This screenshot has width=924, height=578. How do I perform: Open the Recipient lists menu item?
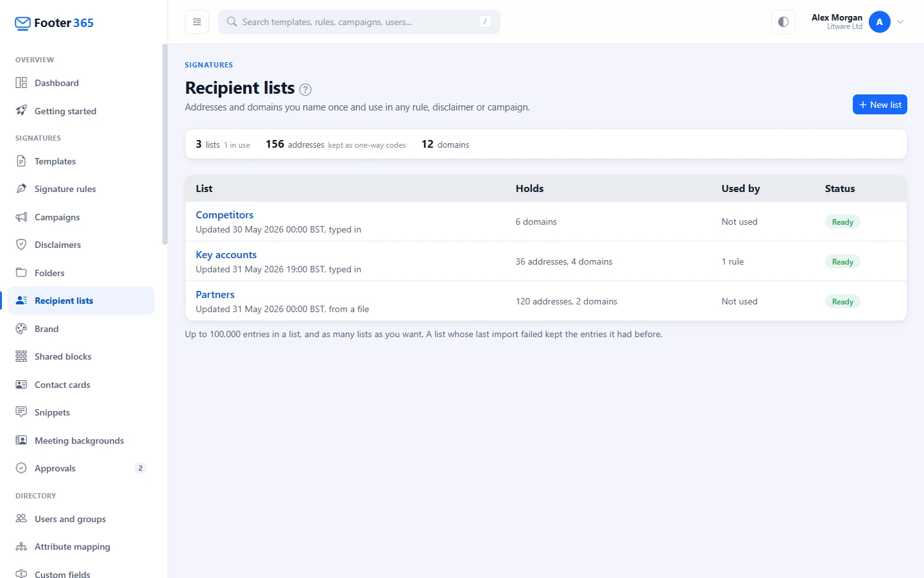click(x=81, y=301)
